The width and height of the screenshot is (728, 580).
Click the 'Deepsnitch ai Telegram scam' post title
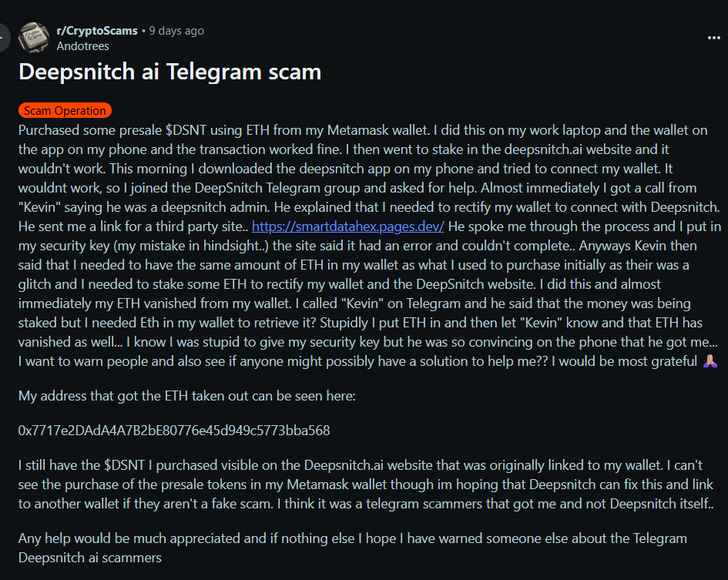point(170,72)
